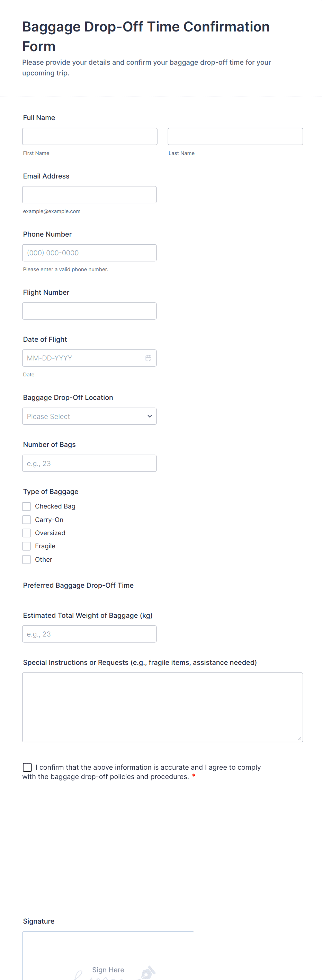The width and height of the screenshot is (322, 980).
Task: Click the Estimated Total Weight input
Action: (89, 634)
